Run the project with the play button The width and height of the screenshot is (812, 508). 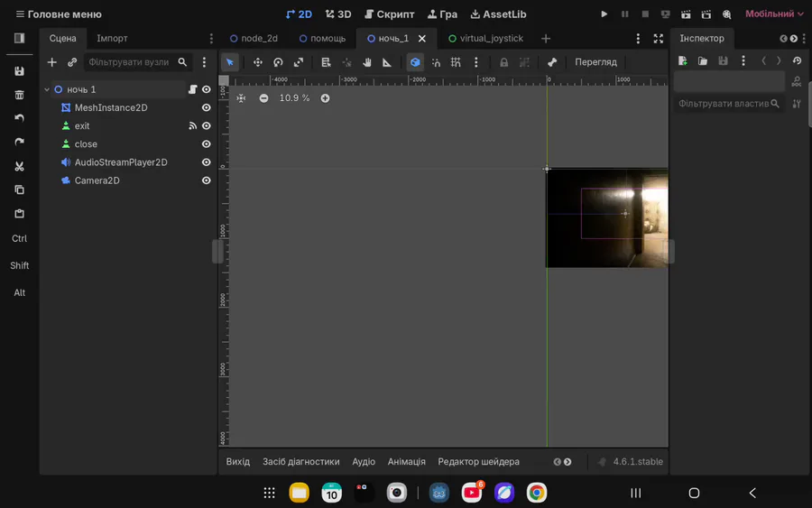pos(604,14)
